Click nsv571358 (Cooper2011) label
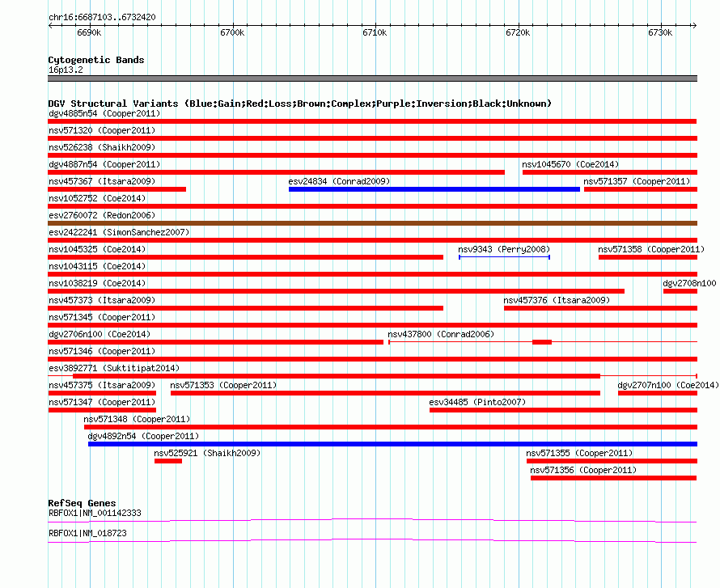 click(651, 249)
